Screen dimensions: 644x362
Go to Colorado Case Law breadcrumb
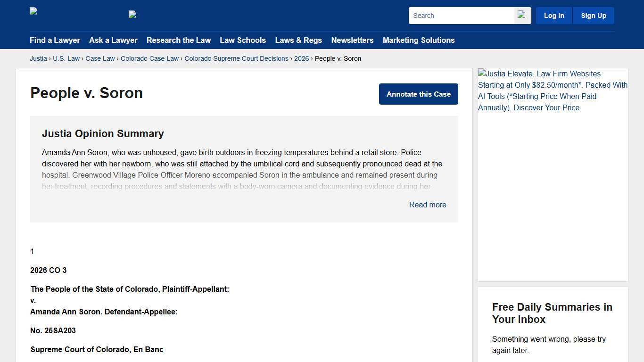tap(149, 58)
